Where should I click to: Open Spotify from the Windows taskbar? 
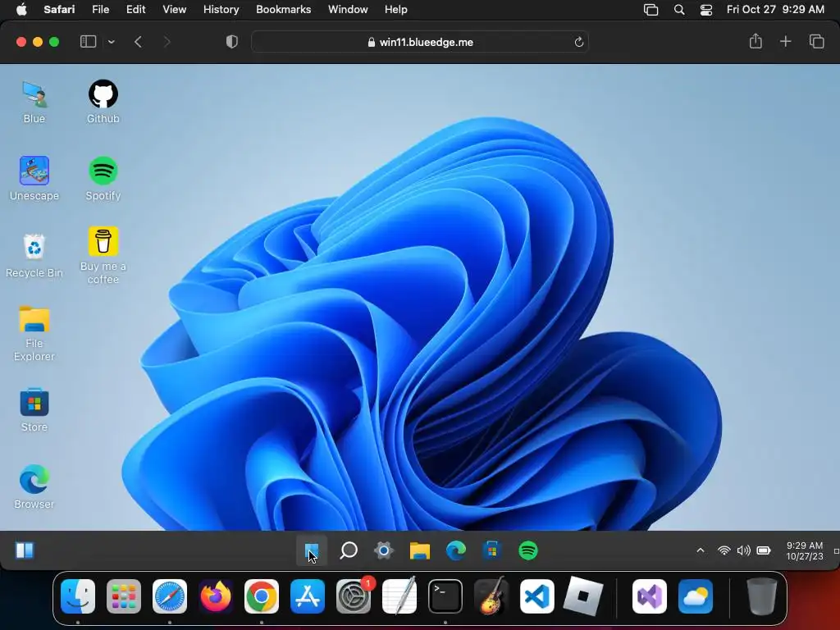pos(527,550)
